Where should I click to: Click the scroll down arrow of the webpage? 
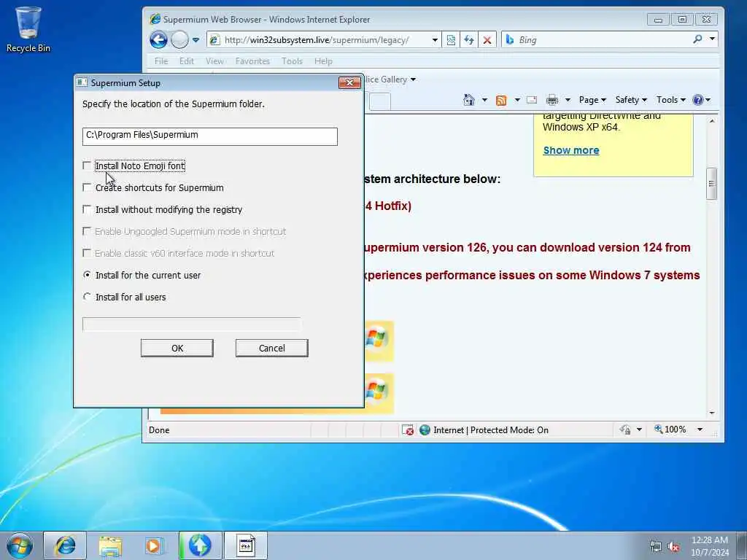tap(712, 413)
